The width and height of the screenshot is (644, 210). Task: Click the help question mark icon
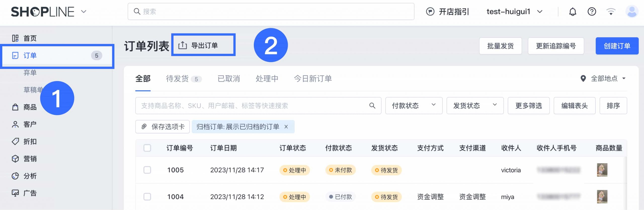tap(592, 12)
